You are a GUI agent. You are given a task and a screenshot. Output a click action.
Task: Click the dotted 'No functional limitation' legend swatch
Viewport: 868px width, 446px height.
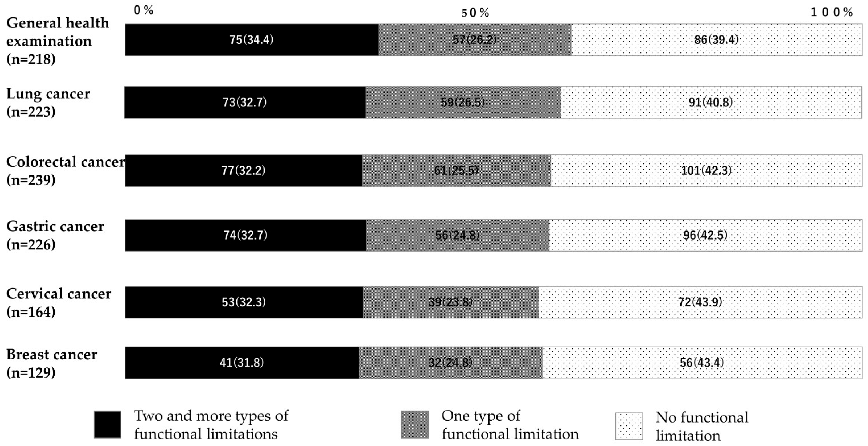[x=629, y=426]
